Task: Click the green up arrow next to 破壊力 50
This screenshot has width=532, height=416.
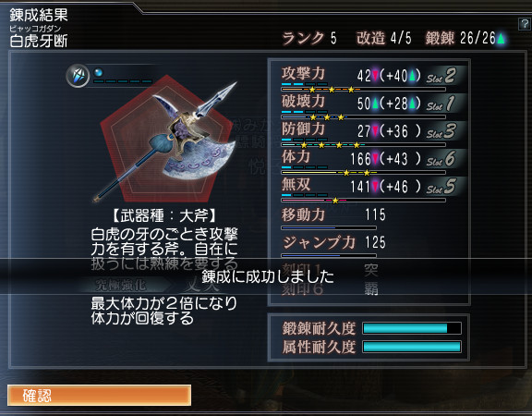Action: click(x=376, y=104)
